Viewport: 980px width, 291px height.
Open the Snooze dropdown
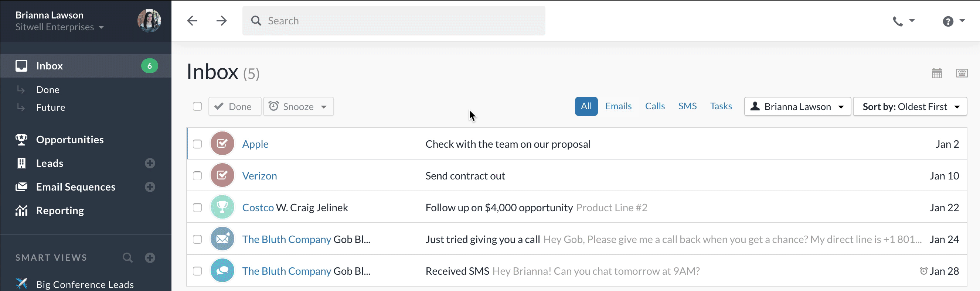point(298,106)
